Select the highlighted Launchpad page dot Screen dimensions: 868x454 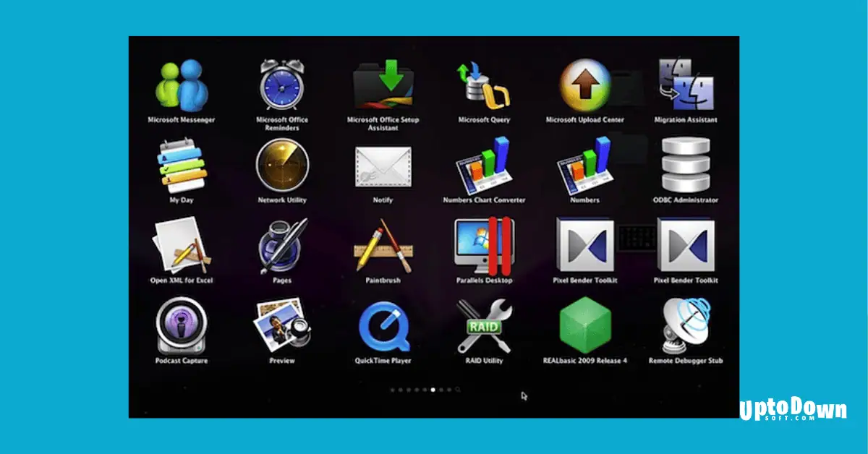coord(432,389)
